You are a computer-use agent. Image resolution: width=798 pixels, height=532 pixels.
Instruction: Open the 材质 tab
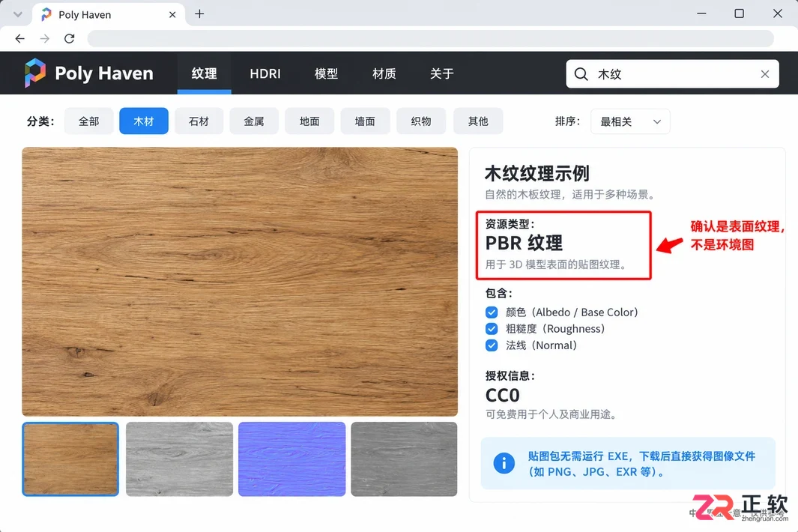click(x=384, y=73)
